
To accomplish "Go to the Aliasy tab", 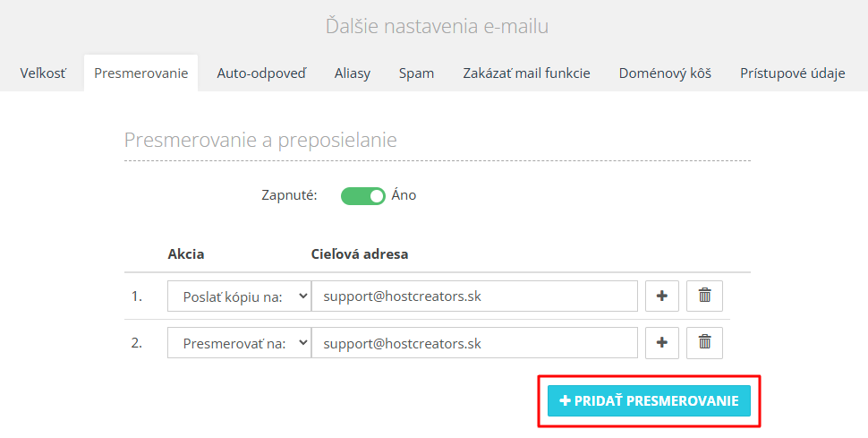I will click(x=352, y=73).
